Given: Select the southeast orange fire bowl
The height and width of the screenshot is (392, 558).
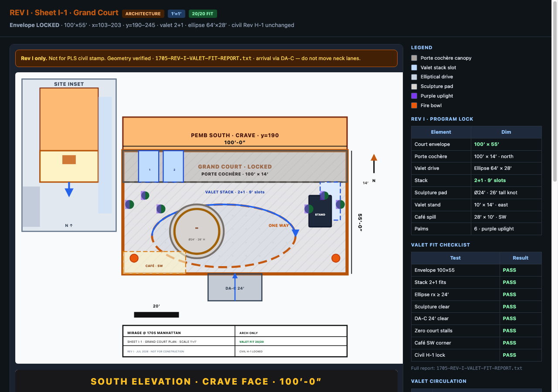Looking at the screenshot, I should point(336,258).
